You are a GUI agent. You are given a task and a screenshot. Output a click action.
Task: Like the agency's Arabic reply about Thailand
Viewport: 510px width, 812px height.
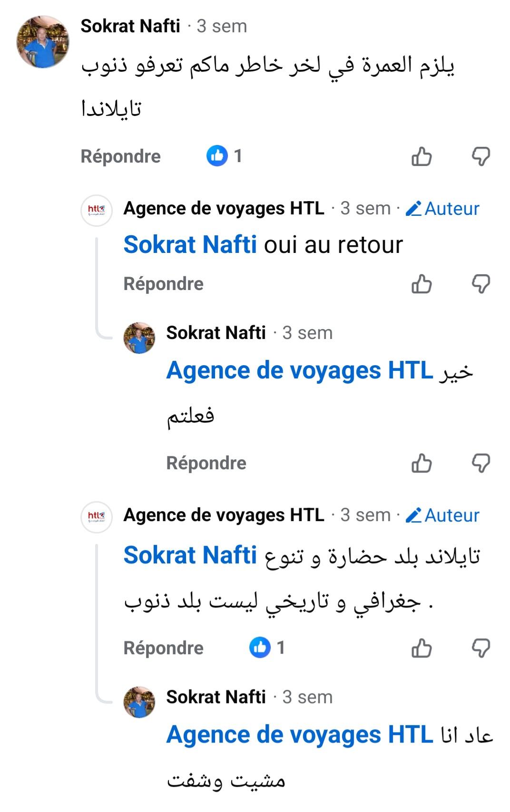pos(422,648)
